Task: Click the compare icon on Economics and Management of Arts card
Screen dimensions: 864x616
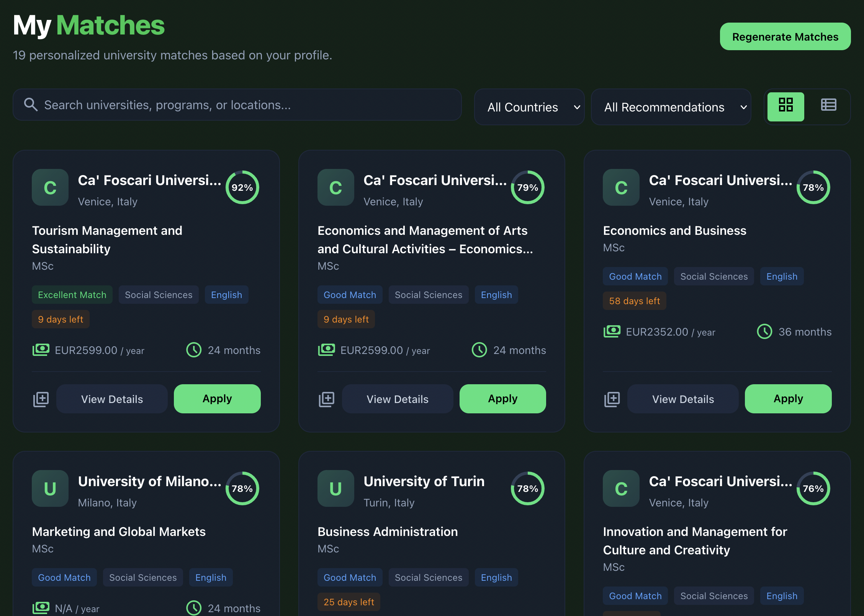Action: click(326, 399)
